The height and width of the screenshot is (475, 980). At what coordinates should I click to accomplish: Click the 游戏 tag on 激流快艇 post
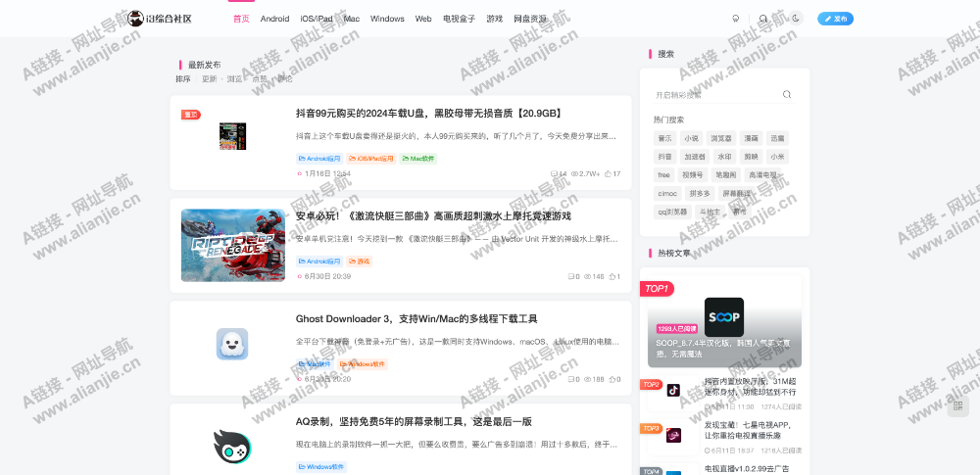pos(360,261)
